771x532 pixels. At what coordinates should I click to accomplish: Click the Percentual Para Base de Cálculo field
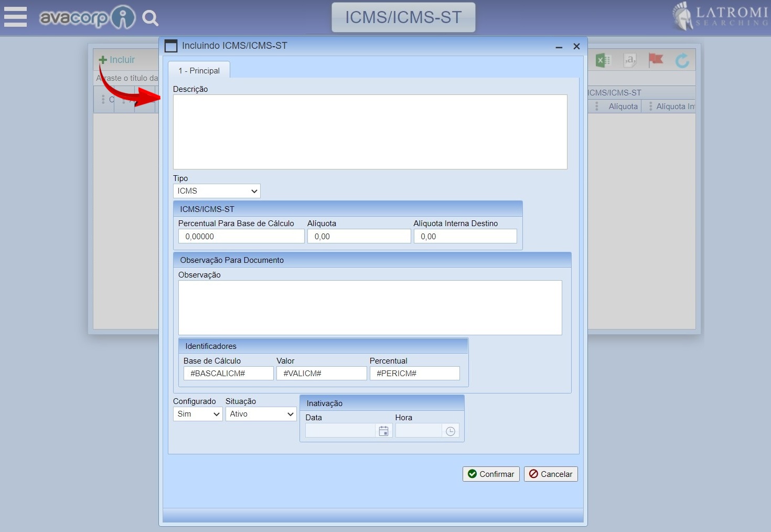pos(241,237)
